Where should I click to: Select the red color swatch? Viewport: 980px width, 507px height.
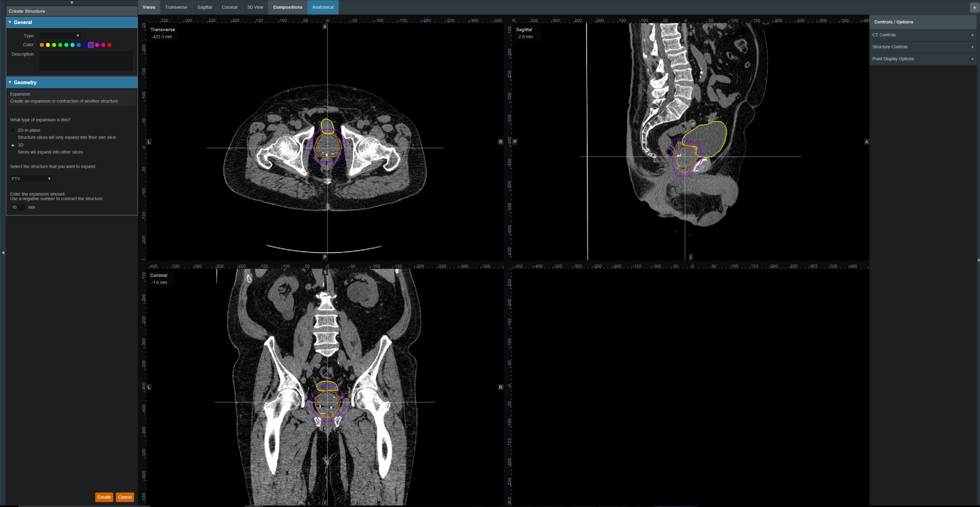109,45
